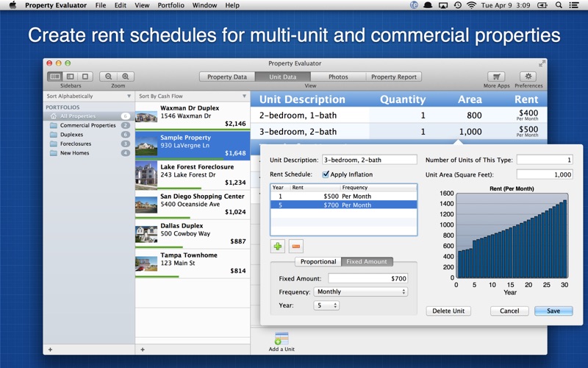The width and height of the screenshot is (588, 368).
Task: Add a property with list plus
Action: 143,350
